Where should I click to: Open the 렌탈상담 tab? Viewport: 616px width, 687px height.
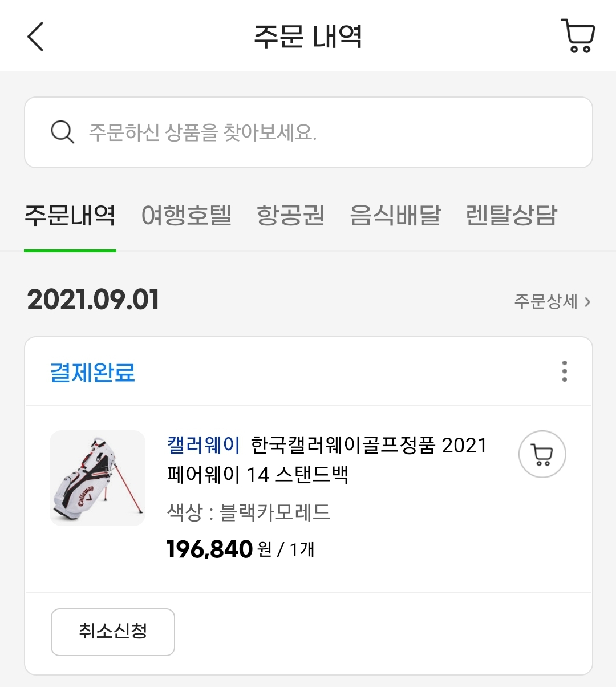point(511,216)
